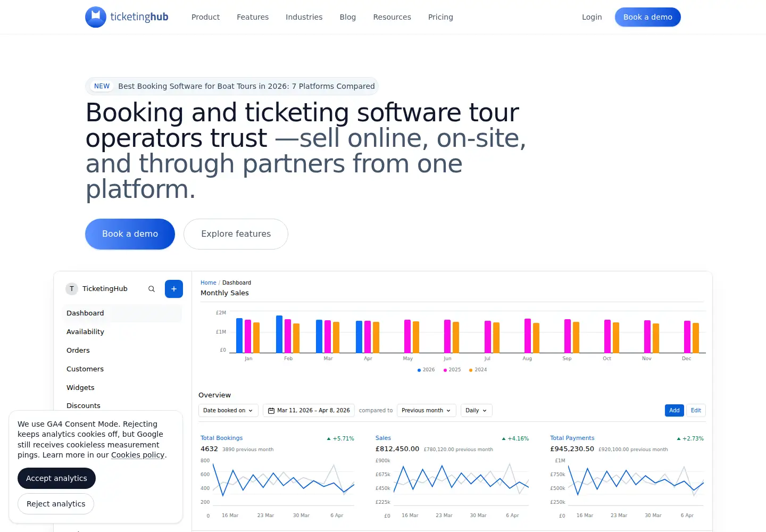Click the ticketinghub wordmark text
766x532 pixels.
pos(139,17)
